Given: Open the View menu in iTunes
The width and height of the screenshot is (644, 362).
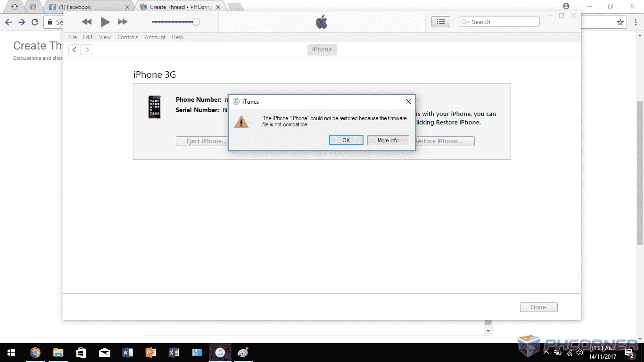Looking at the screenshot, I should [105, 37].
